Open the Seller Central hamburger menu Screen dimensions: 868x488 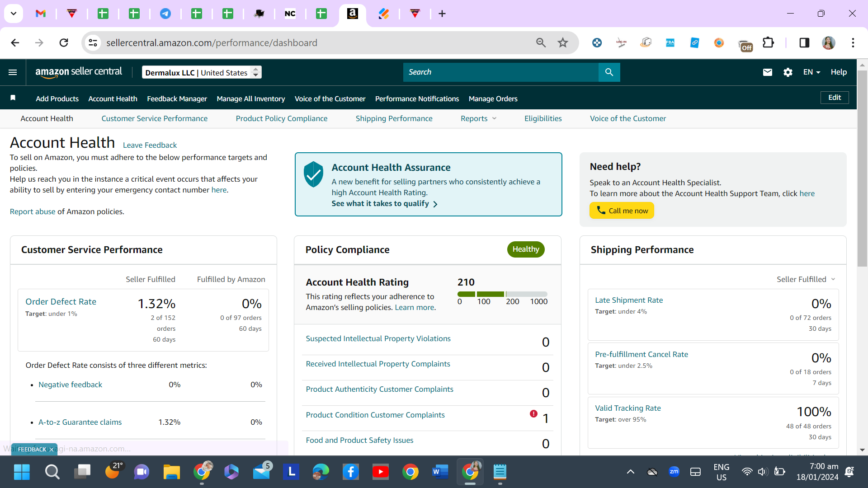tap(13, 72)
